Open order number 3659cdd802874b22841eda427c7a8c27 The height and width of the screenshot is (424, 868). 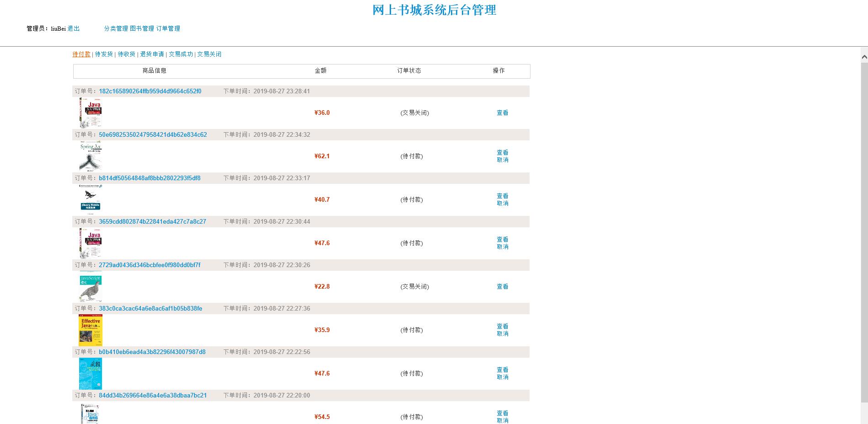point(152,221)
